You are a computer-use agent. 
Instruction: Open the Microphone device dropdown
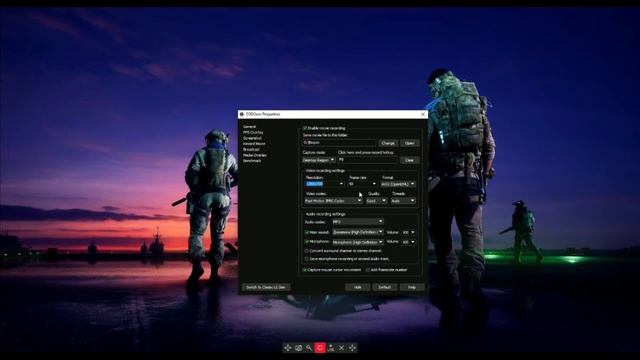coord(358,242)
